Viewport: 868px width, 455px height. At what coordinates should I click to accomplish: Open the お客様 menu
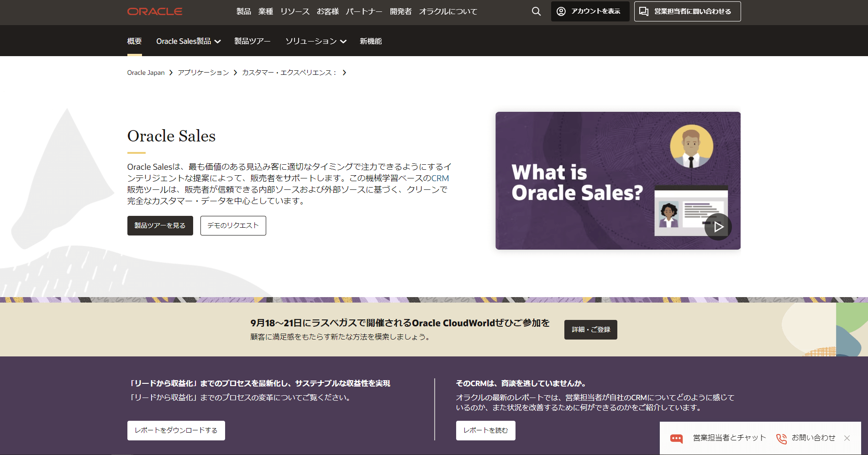[328, 11]
